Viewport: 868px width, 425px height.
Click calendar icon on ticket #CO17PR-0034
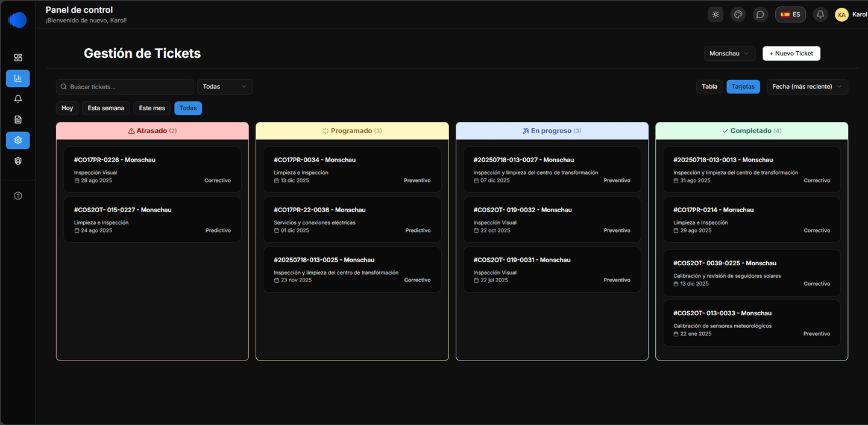pyautogui.click(x=277, y=181)
